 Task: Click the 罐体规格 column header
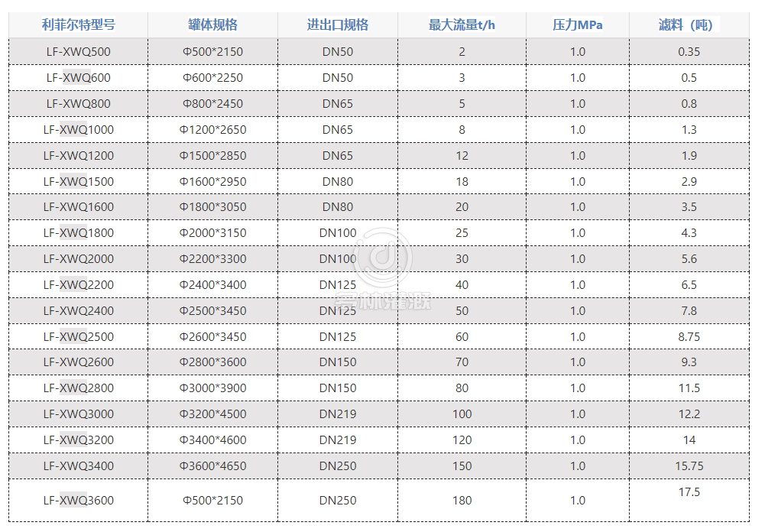(x=212, y=24)
